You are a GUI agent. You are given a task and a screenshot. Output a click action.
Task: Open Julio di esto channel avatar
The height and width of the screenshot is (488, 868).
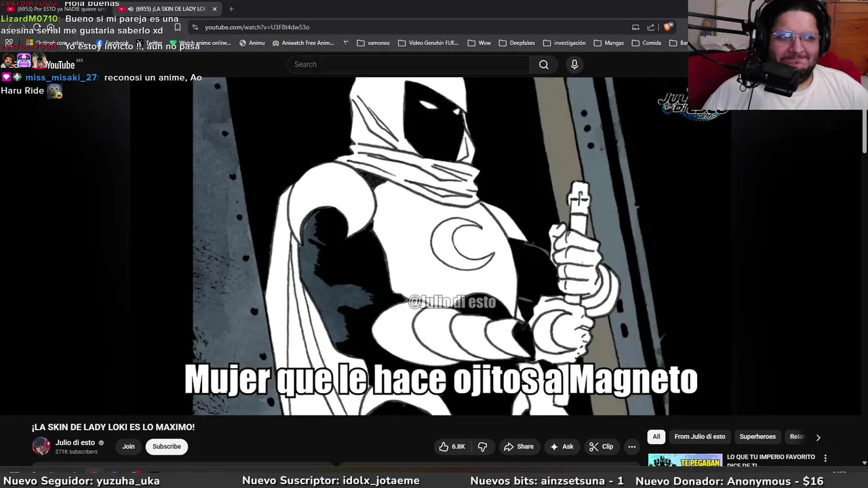pyautogui.click(x=41, y=447)
